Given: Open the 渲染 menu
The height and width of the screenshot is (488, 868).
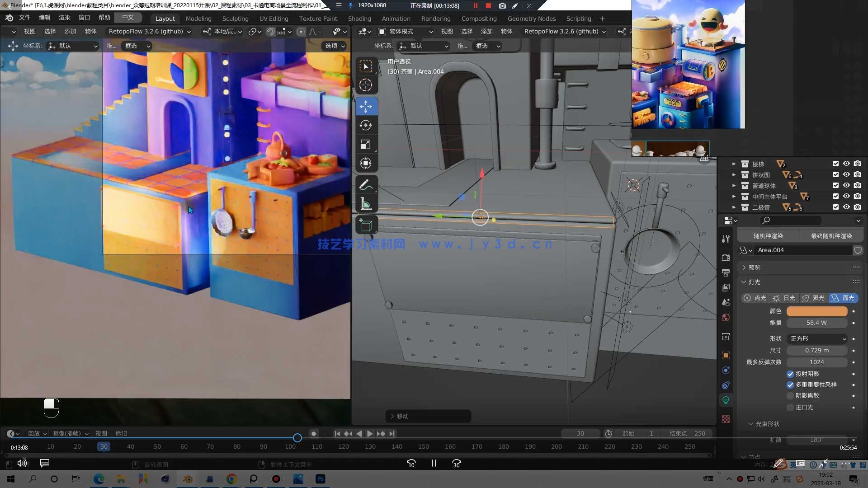Looking at the screenshot, I should pyautogui.click(x=64, y=17).
